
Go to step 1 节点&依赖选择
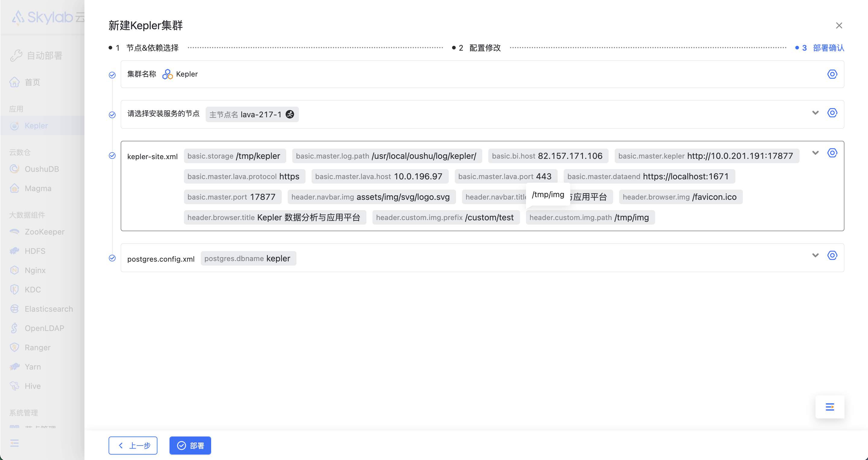[144, 48]
